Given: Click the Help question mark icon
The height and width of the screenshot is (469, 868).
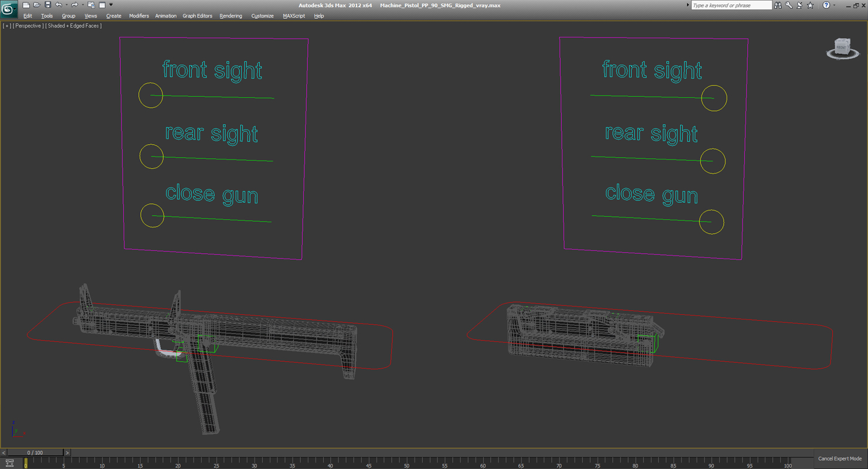Looking at the screenshot, I should pyautogui.click(x=826, y=5).
